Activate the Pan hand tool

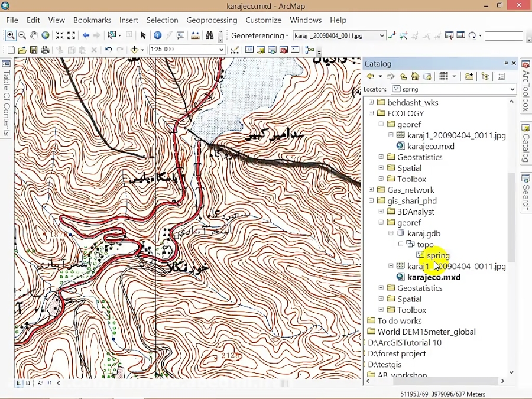click(x=34, y=35)
